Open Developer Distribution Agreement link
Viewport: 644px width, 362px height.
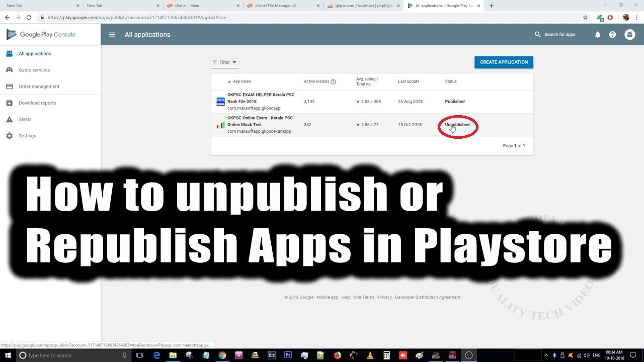[x=428, y=297]
